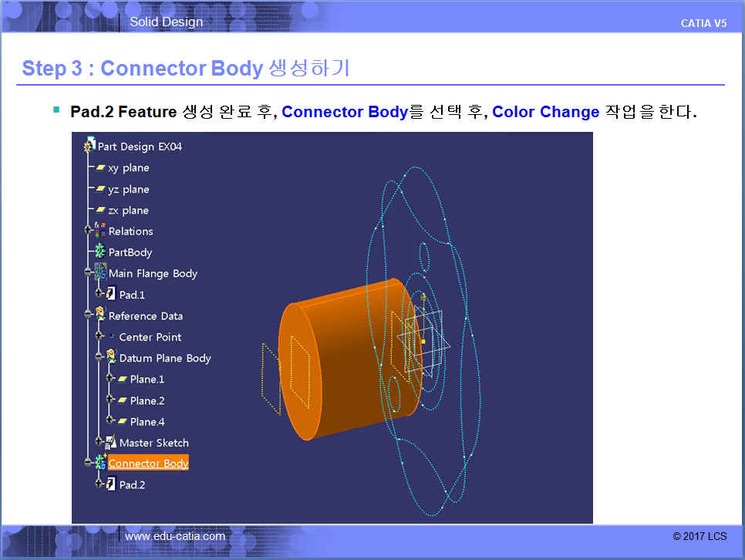This screenshot has height=560, width=745.
Task: Click the Part Design EX04 root icon
Action: tap(89, 146)
